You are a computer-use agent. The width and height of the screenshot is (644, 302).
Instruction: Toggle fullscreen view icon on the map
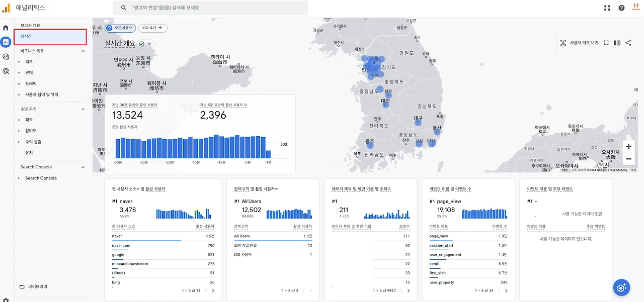[606, 43]
